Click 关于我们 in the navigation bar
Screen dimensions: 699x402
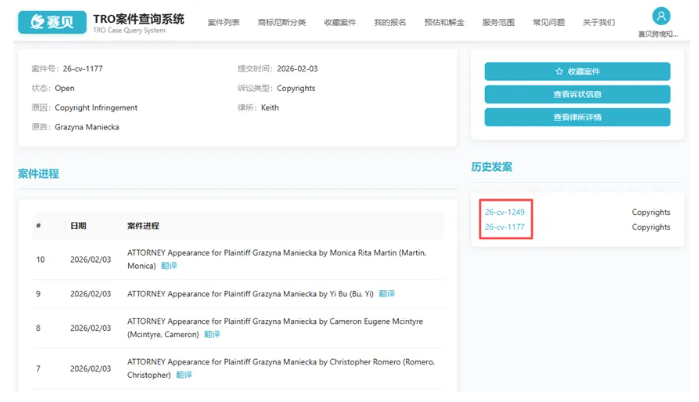pos(598,22)
